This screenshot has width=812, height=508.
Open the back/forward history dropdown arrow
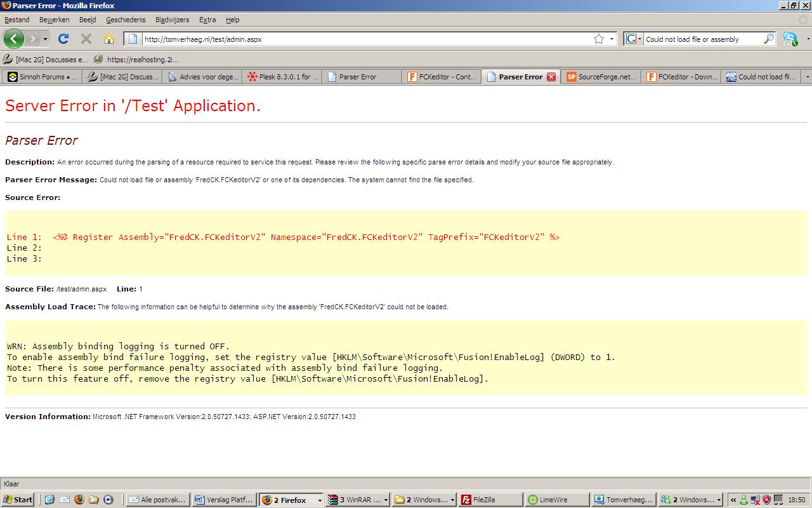coord(45,39)
